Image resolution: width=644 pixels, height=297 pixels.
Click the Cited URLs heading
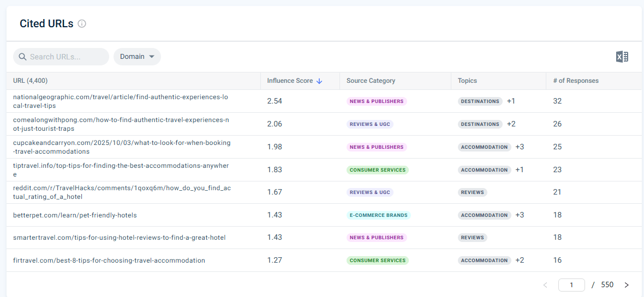click(x=46, y=24)
